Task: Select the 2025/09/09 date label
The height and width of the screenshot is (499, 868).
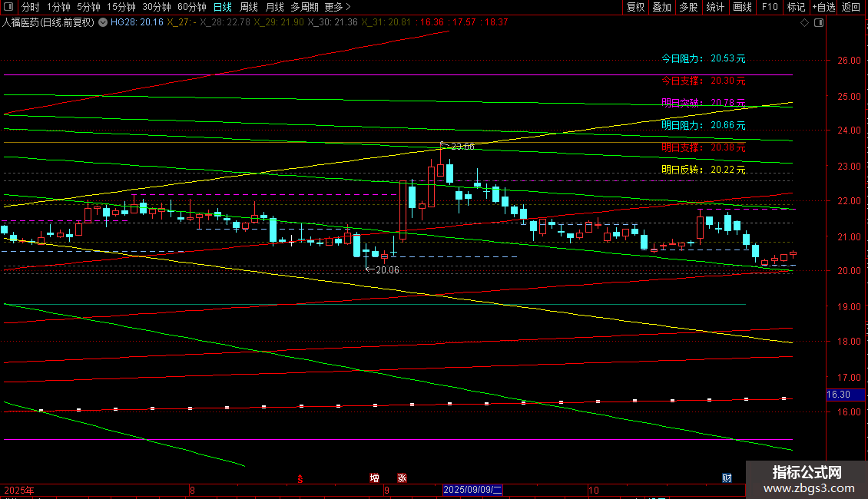Action: click(x=472, y=490)
